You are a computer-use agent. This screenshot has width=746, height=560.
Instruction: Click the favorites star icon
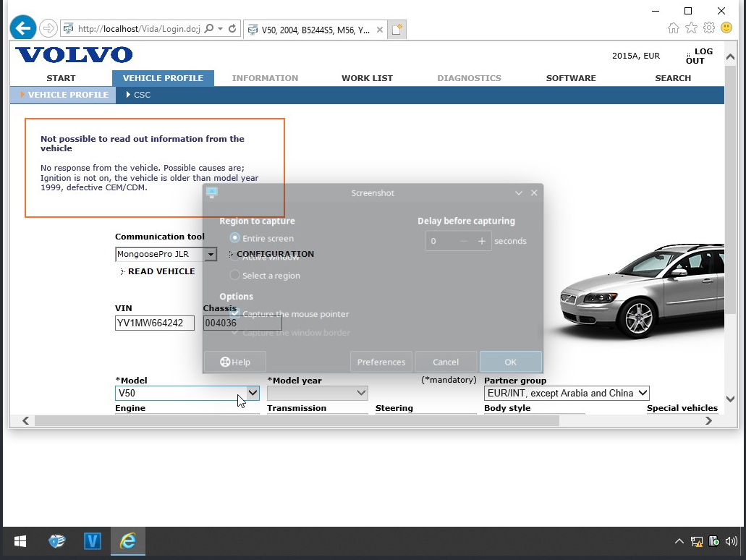[x=691, y=28]
